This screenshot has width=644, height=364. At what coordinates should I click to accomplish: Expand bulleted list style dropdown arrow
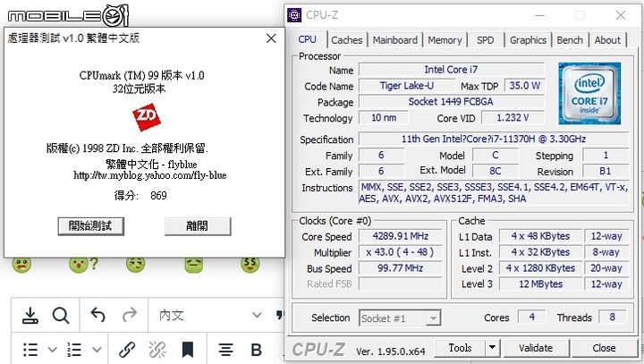point(52,350)
